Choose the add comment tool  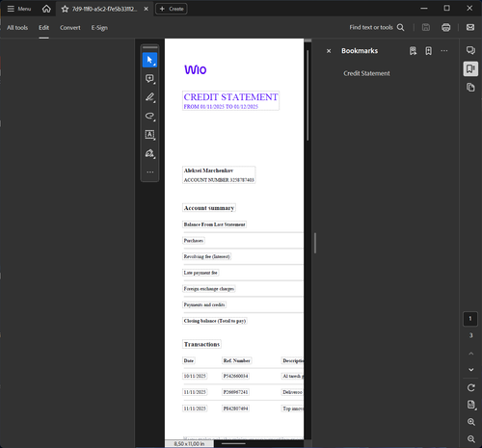[149, 79]
